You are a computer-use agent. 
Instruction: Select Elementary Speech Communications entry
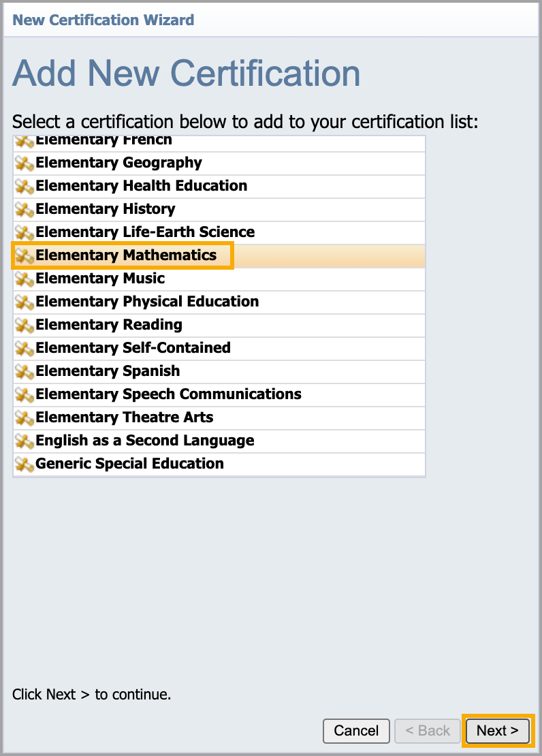tap(168, 394)
